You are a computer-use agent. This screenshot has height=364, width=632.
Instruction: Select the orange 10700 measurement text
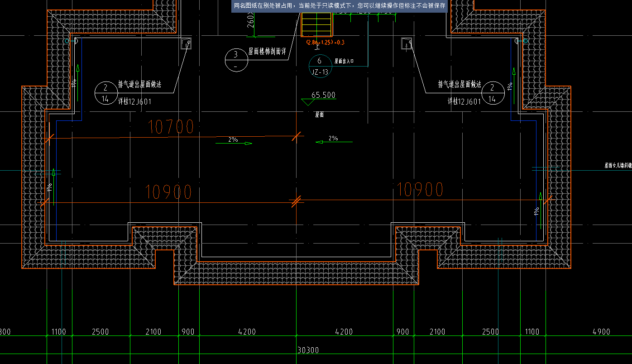[171, 127]
